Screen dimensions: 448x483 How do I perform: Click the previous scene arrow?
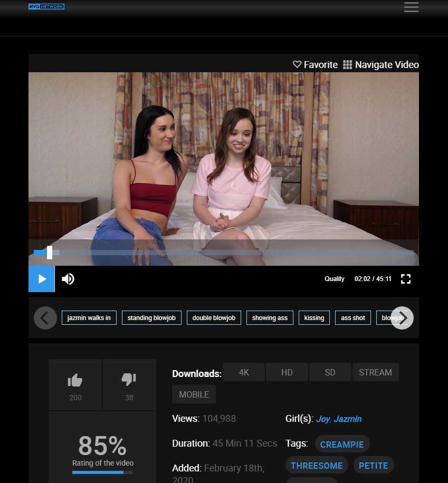(x=45, y=318)
